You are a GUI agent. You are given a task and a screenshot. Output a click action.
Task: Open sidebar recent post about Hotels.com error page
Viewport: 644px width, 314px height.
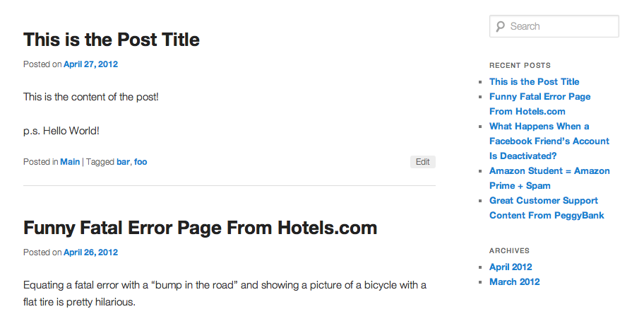(x=539, y=104)
